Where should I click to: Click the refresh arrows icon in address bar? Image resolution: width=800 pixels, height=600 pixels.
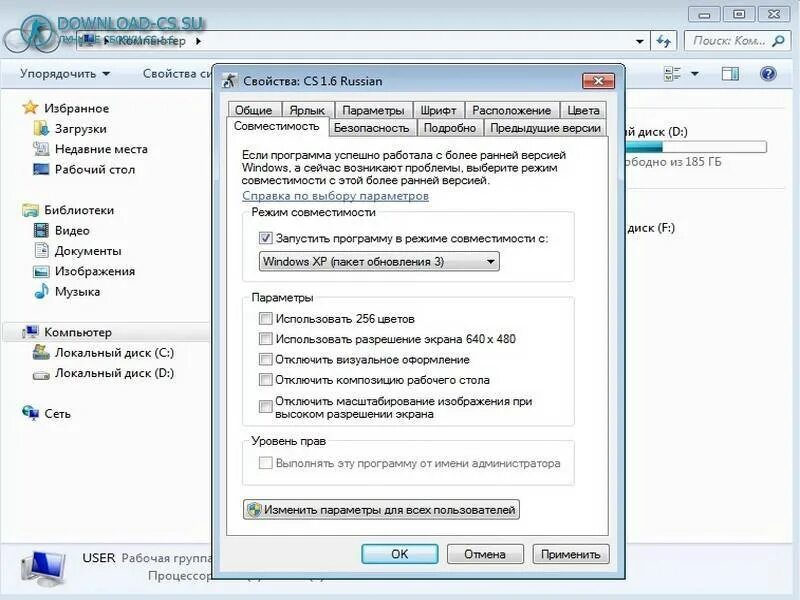pos(664,41)
